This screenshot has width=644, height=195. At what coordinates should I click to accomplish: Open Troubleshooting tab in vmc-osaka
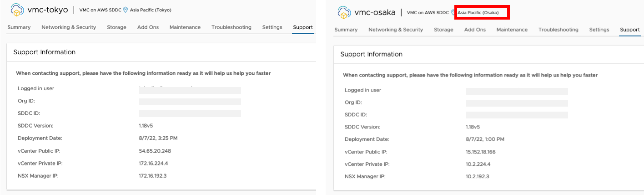tap(558, 30)
